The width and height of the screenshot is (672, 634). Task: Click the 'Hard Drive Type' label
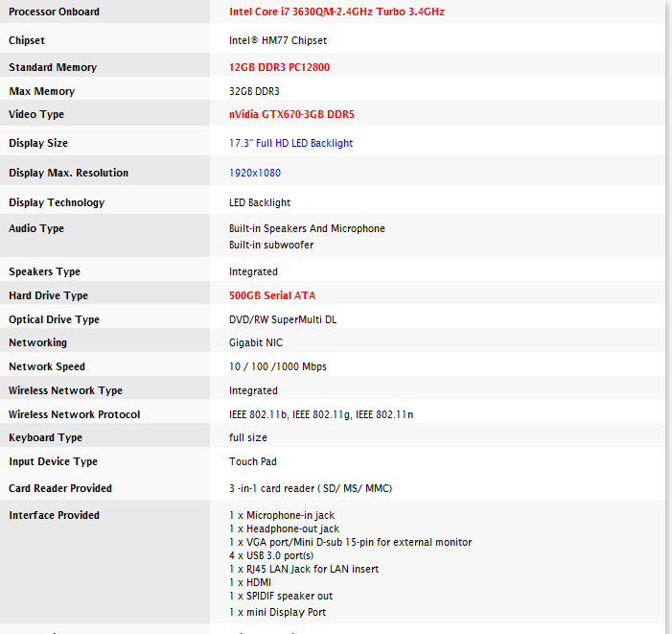point(49,295)
